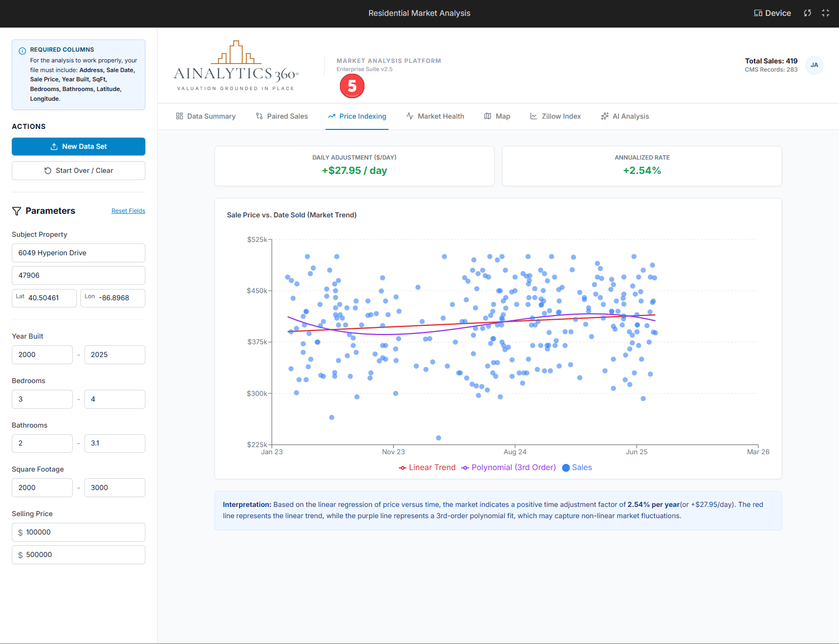Click the Start Over / Clear button

(x=78, y=170)
